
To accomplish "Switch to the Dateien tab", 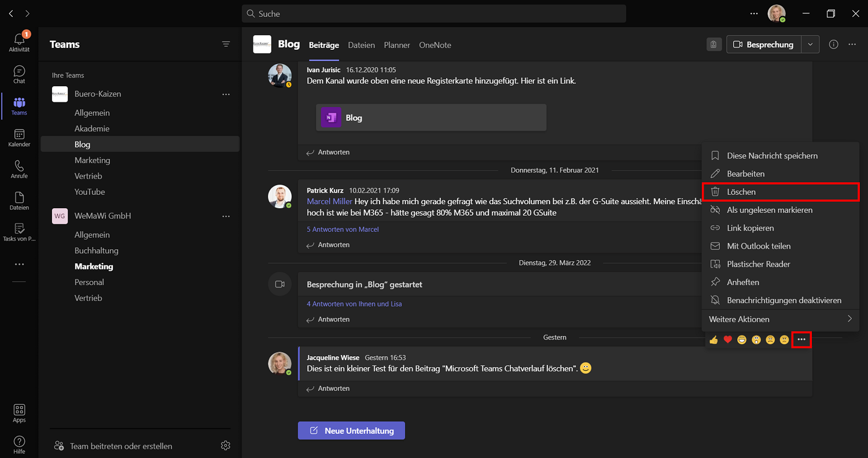I will pos(362,45).
